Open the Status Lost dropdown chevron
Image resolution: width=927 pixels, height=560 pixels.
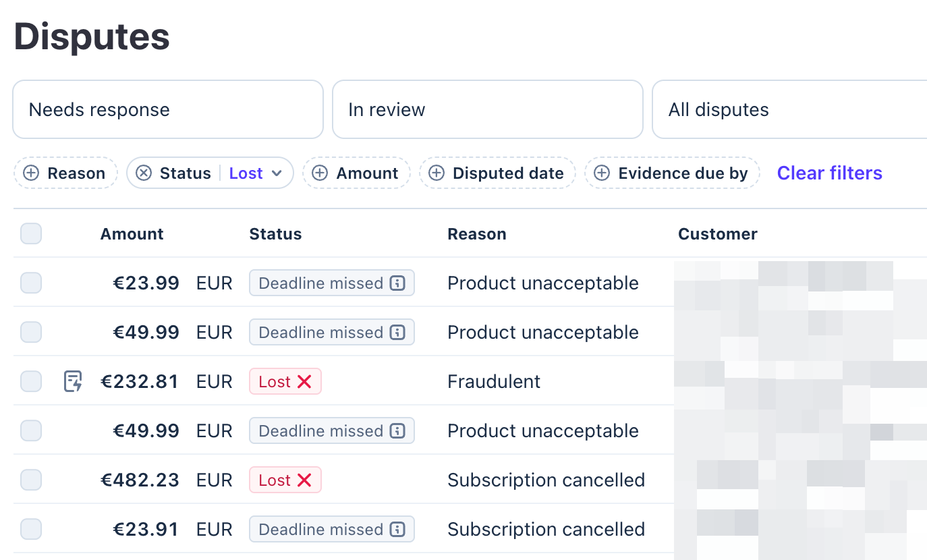coord(277,173)
